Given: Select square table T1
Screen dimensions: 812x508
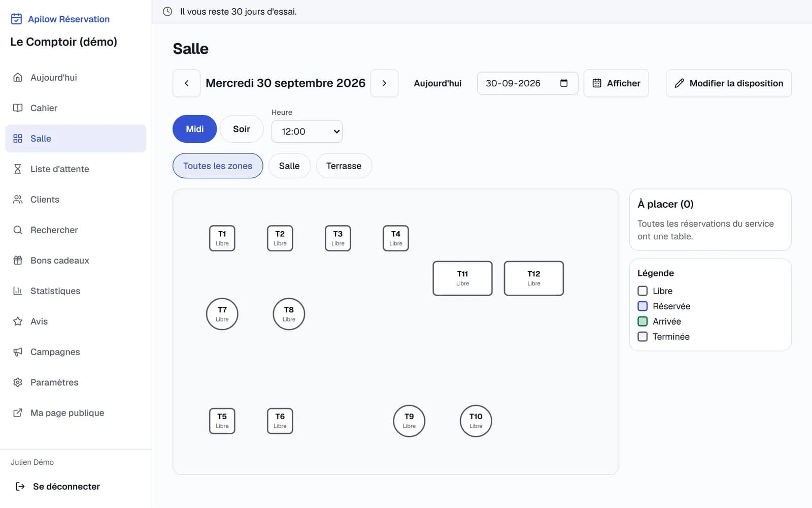Looking at the screenshot, I should click(222, 238).
